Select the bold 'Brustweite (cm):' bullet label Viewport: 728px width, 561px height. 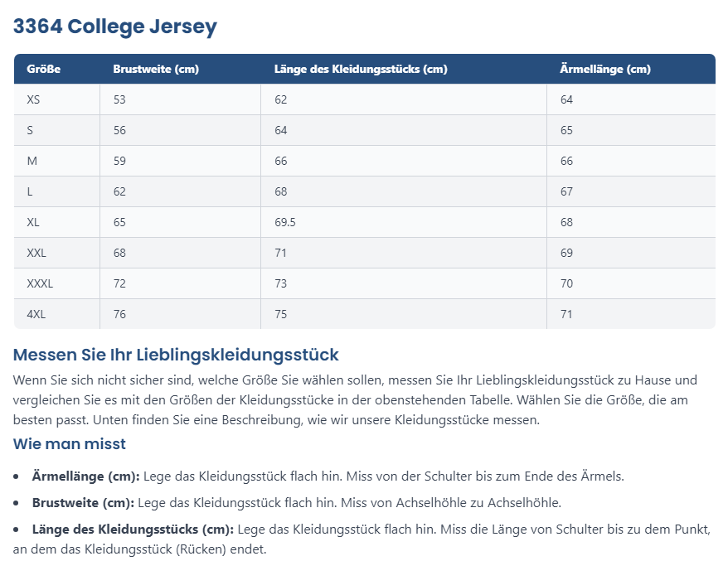(83, 502)
